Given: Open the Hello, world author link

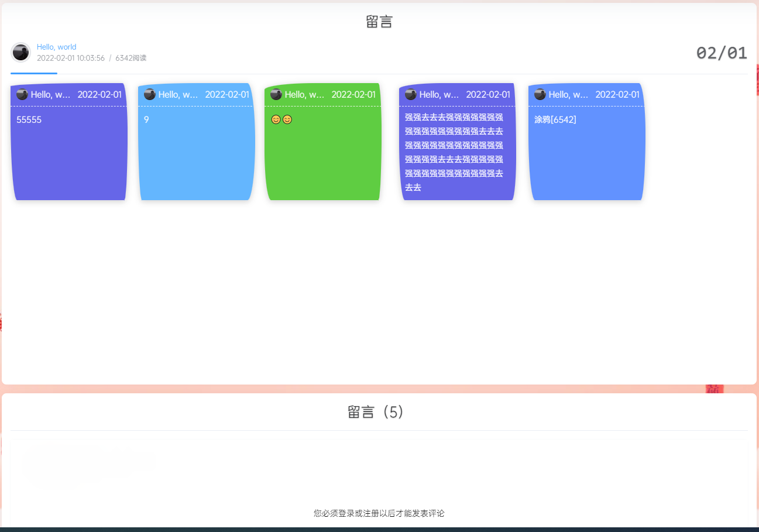Looking at the screenshot, I should point(56,47).
